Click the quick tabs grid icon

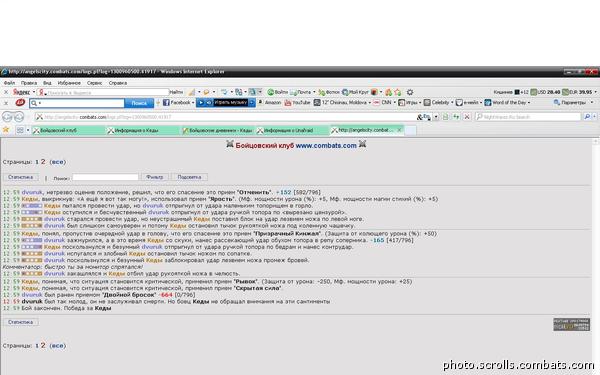coord(20,130)
